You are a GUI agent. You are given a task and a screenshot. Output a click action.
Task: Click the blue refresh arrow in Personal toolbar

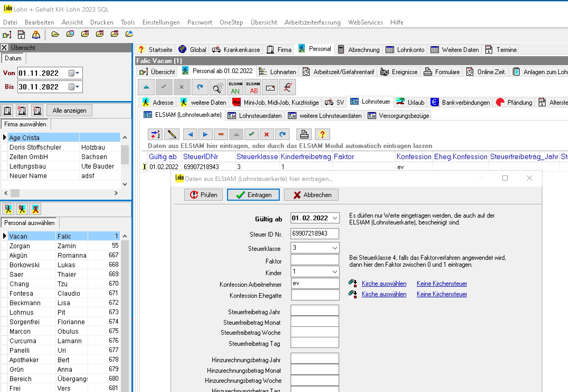(200, 87)
